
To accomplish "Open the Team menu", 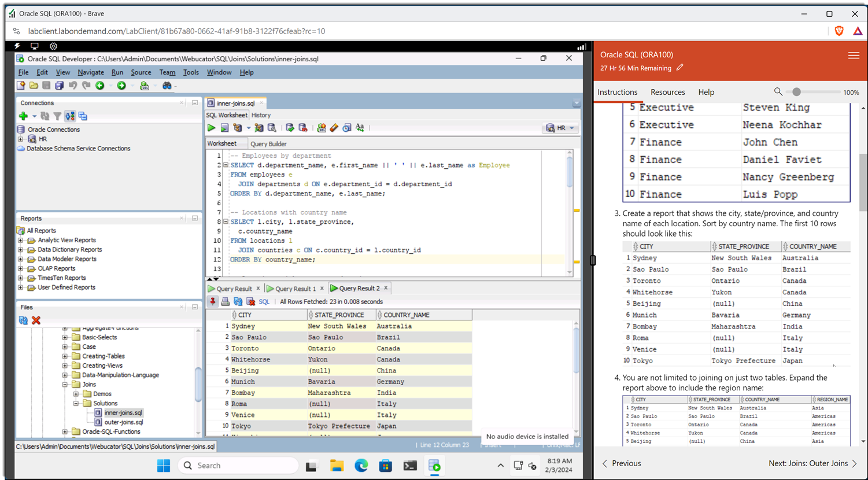I will tap(167, 72).
